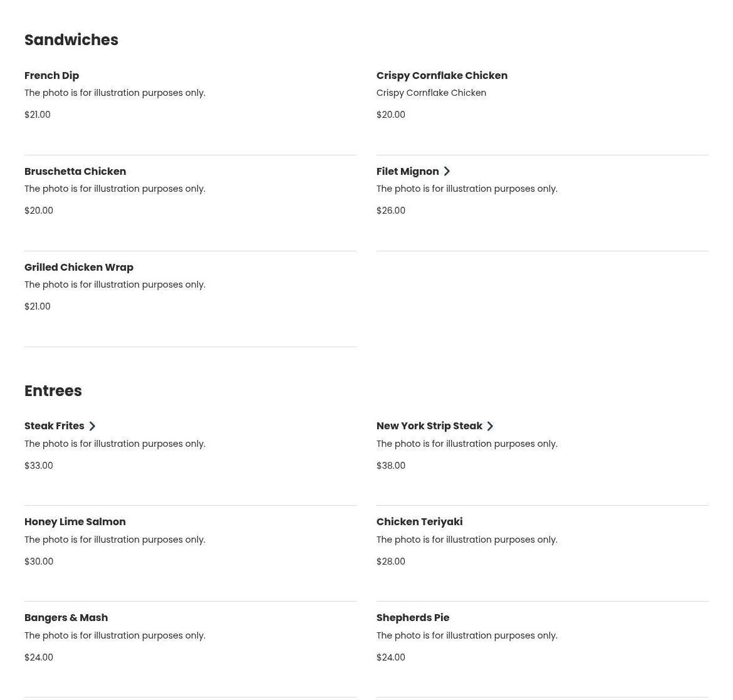
Task: Click the $26.00 Filet Mignon price
Action: click(391, 211)
